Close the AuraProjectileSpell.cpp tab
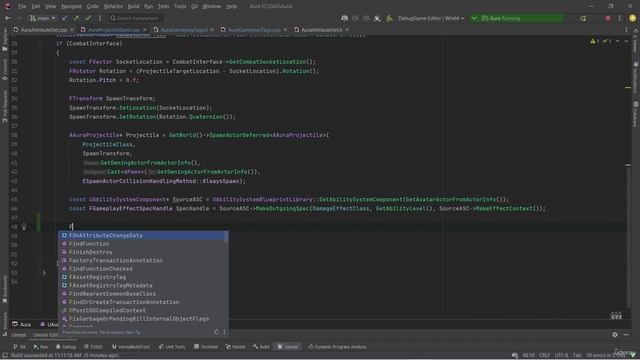The image size is (640, 360). [144, 30]
